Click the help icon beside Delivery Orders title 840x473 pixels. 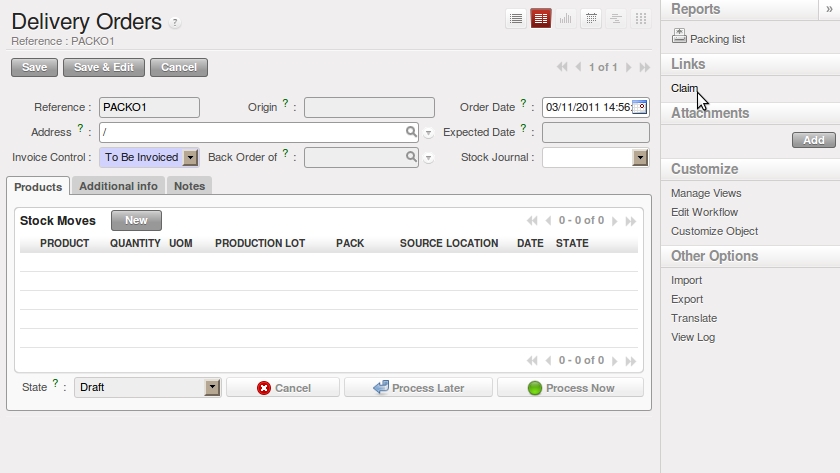176,22
